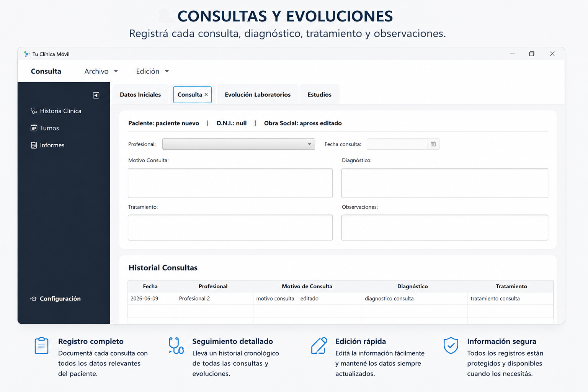Switch to the Estudios tab

point(320,95)
